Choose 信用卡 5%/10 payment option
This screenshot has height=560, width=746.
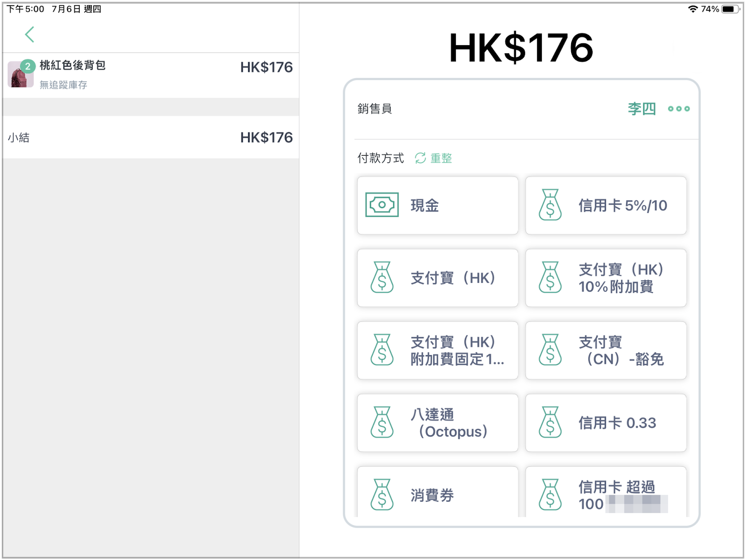[606, 205]
